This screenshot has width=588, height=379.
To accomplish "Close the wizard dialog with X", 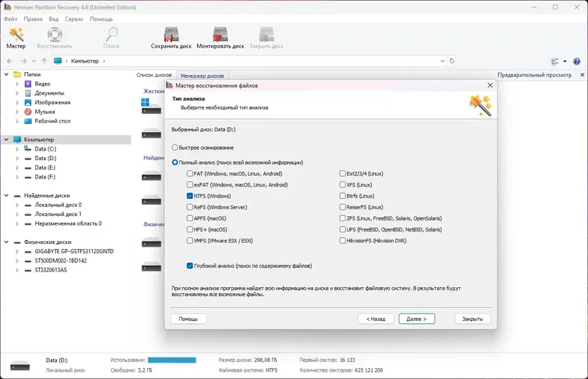I will click(490, 85).
